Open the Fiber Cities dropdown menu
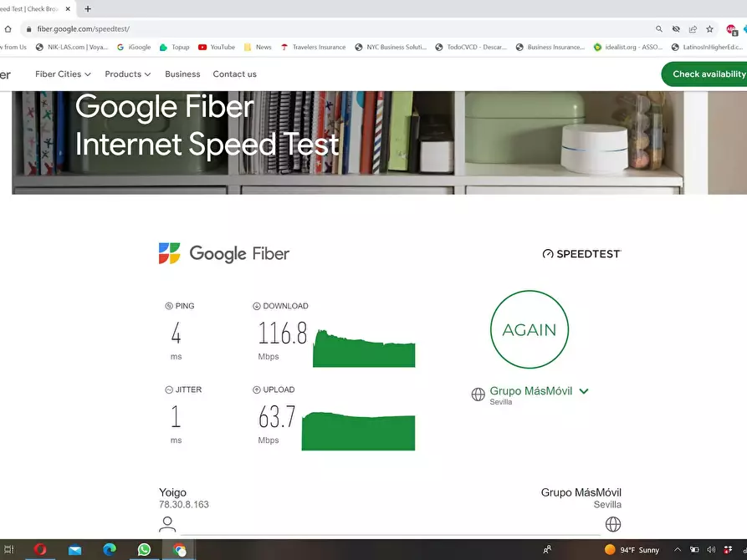Image resolution: width=747 pixels, height=560 pixels. (x=63, y=74)
